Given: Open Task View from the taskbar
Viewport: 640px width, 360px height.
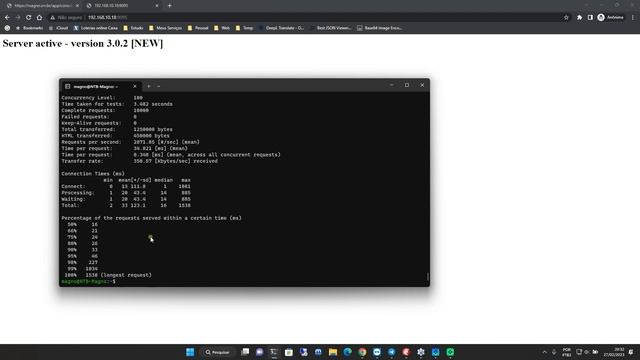Looking at the screenshot, I should point(245,352).
